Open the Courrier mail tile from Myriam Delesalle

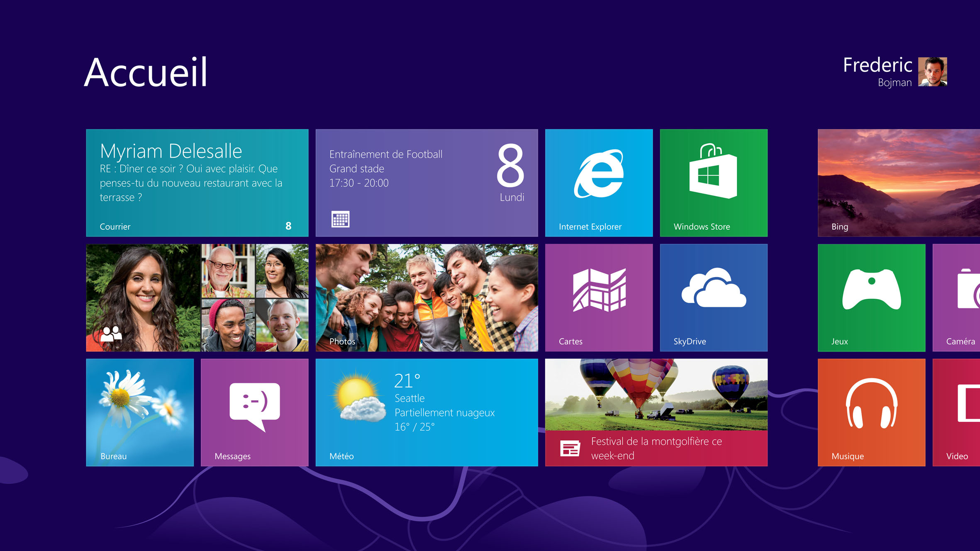[x=197, y=183]
